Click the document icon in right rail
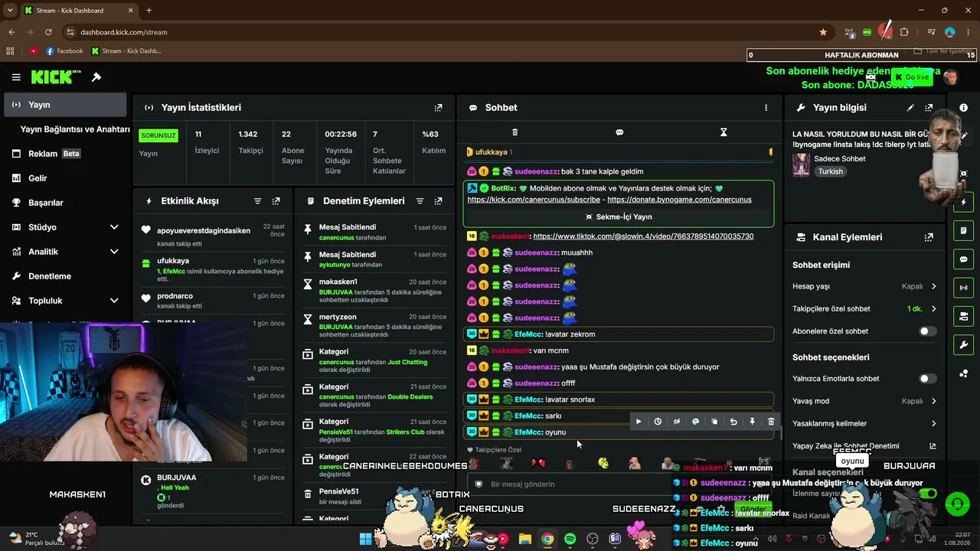 [963, 231]
